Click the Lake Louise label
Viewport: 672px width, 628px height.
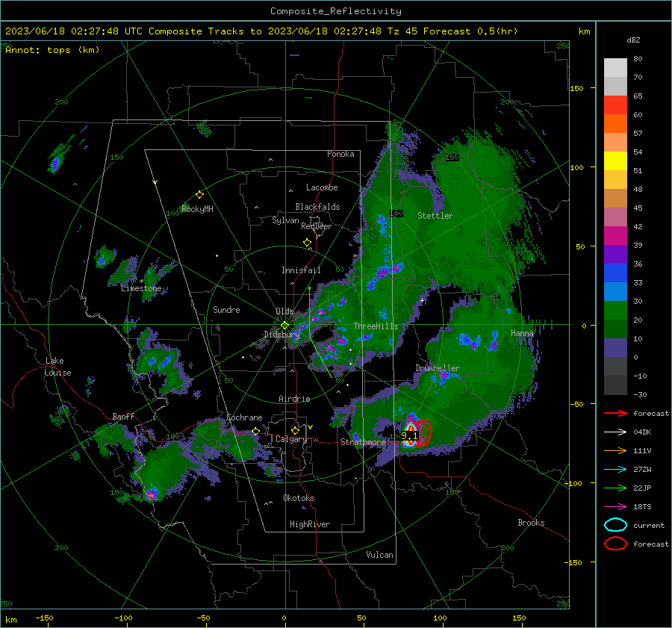[58, 367]
